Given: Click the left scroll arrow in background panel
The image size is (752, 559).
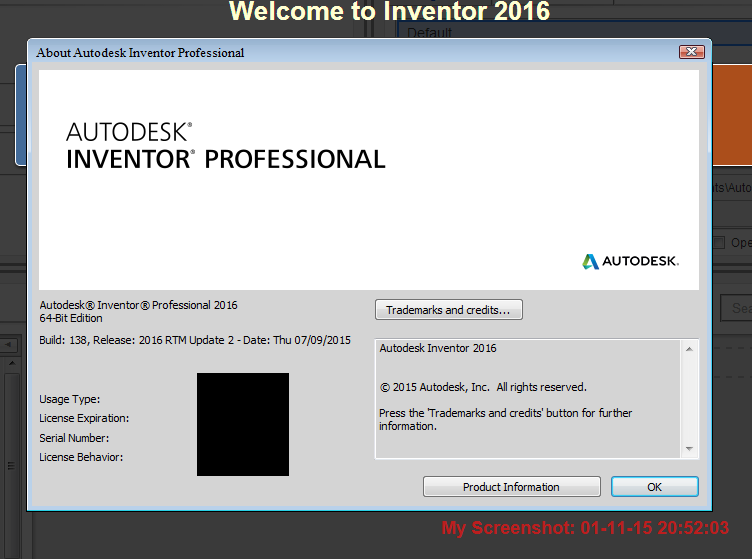Looking at the screenshot, I should [8, 345].
